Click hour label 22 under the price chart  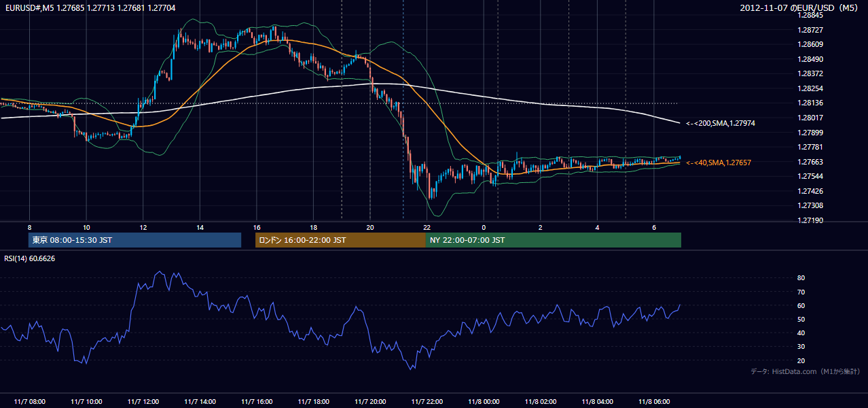(x=427, y=227)
